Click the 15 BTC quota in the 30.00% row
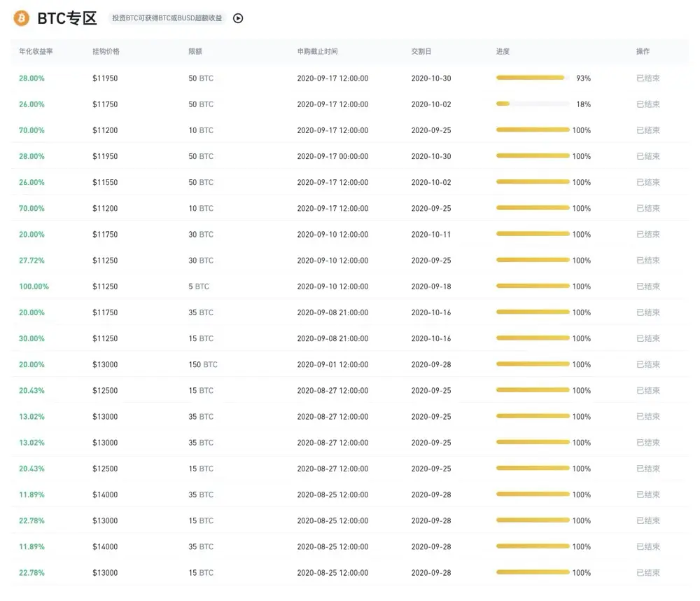This screenshot has width=700, height=601. (x=201, y=339)
